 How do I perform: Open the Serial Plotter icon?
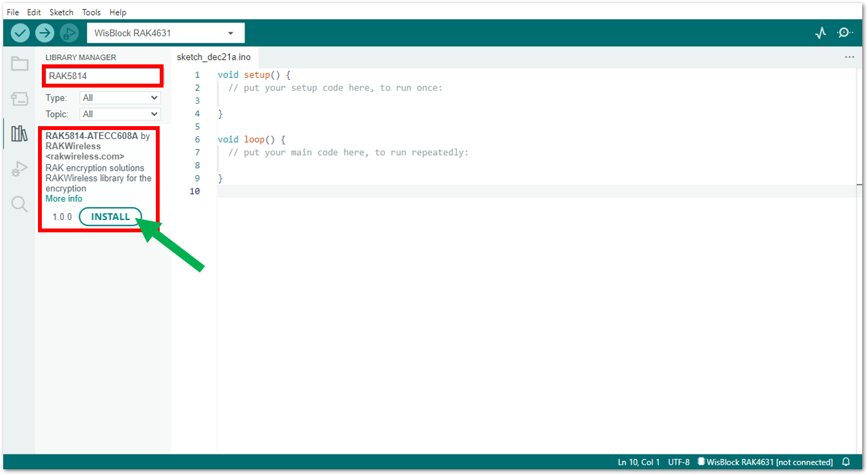click(820, 33)
